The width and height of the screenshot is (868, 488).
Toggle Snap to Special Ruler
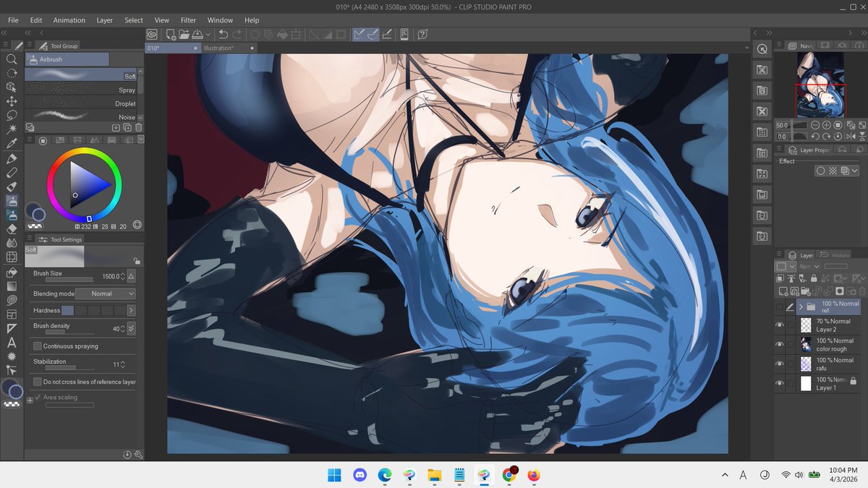[373, 34]
